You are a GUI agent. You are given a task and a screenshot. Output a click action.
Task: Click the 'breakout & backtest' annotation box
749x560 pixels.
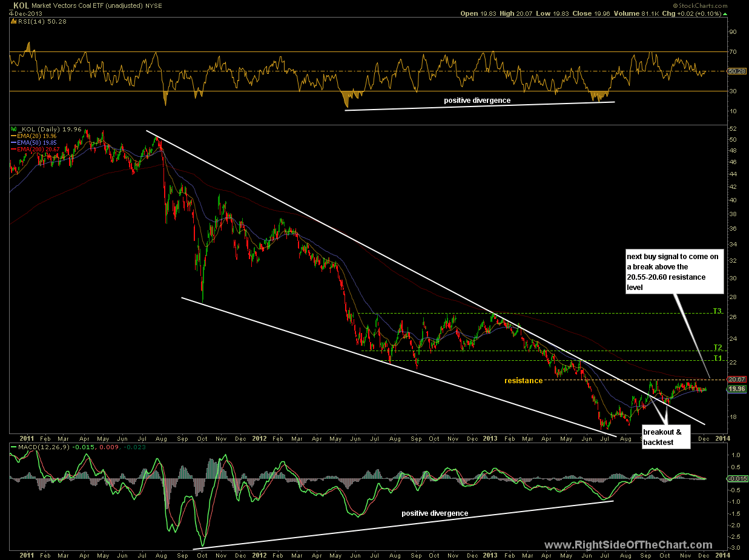666,438
